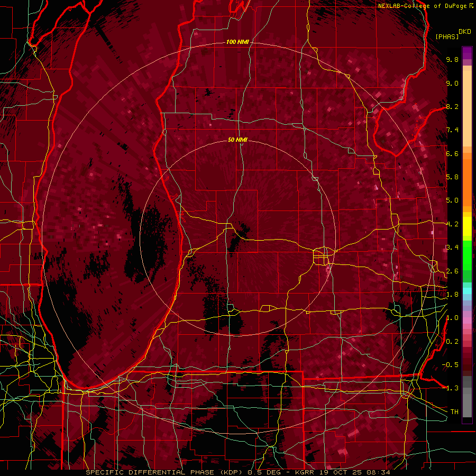Click the 1.8 scale value
Image resolution: width=476 pixels, height=476 pixels.
point(452,295)
